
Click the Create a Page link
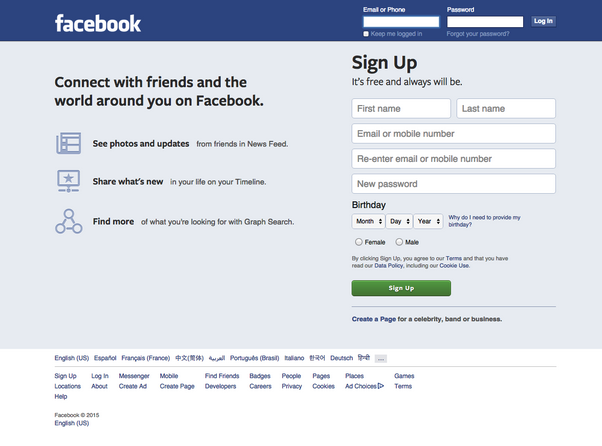point(374,319)
